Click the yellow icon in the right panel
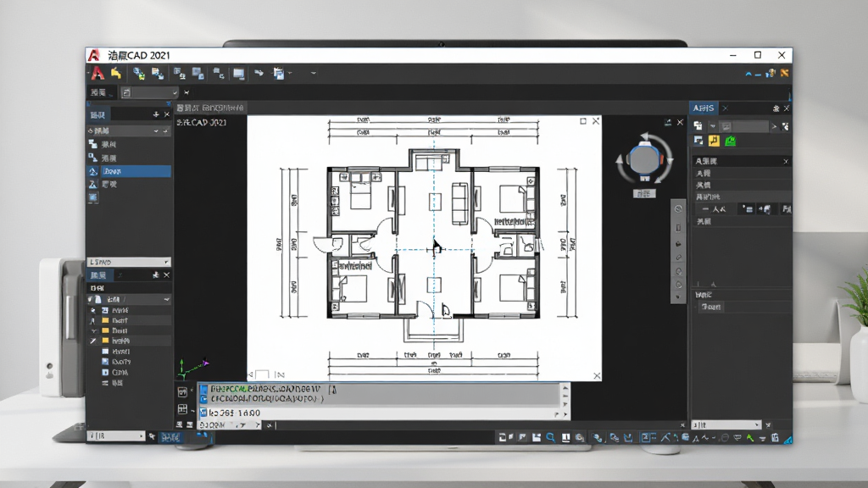The width and height of the screenshot is (868, 488). [714, 141]
